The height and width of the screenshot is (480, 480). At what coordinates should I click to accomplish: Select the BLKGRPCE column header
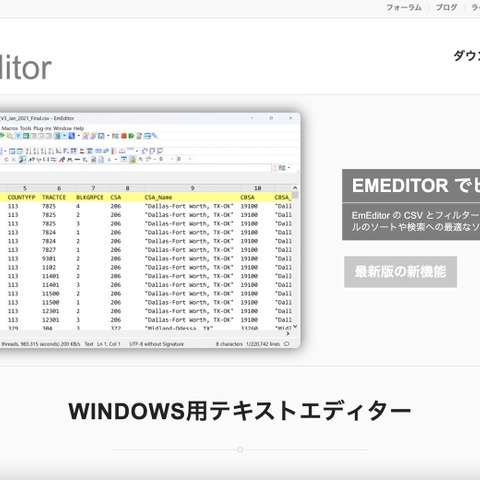(90, 197)
